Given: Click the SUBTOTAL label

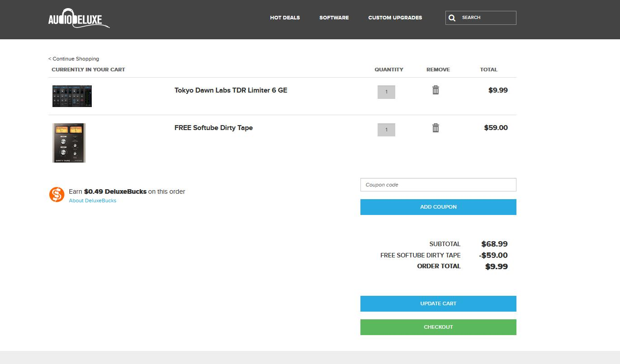Looking at the screenshot, I should tap(445, 244).
